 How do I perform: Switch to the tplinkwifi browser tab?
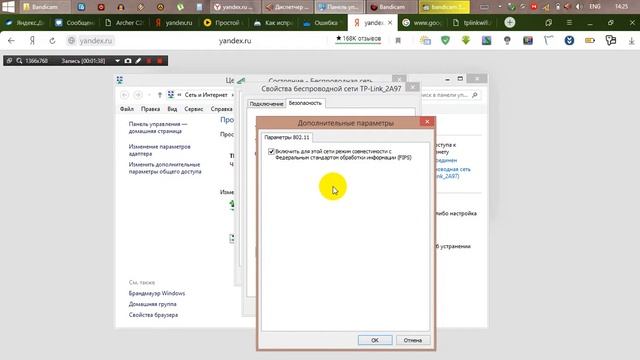pos(472,23)
